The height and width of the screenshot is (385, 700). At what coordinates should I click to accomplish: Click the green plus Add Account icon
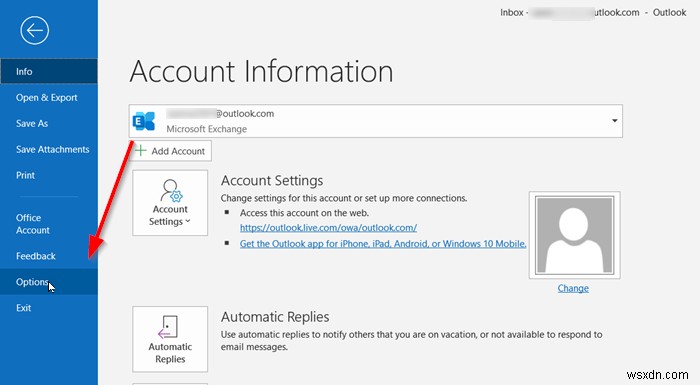pos(141,151)
